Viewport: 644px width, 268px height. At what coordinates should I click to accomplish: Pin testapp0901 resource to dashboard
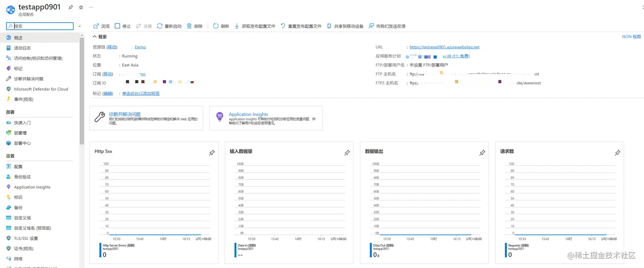(x=71, y=7)
